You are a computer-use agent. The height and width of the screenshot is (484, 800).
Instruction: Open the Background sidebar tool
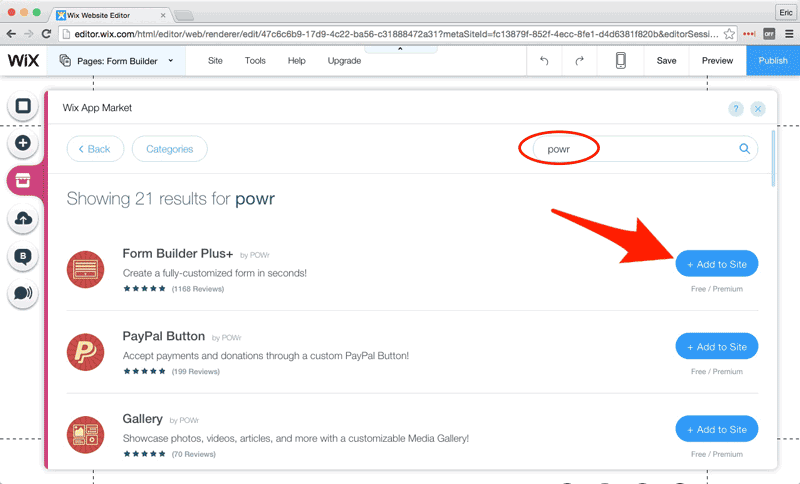click(x=23, y=106)
